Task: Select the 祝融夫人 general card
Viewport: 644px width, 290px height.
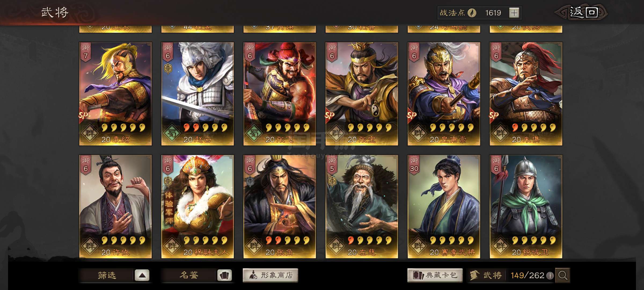Action: point(197,207)
